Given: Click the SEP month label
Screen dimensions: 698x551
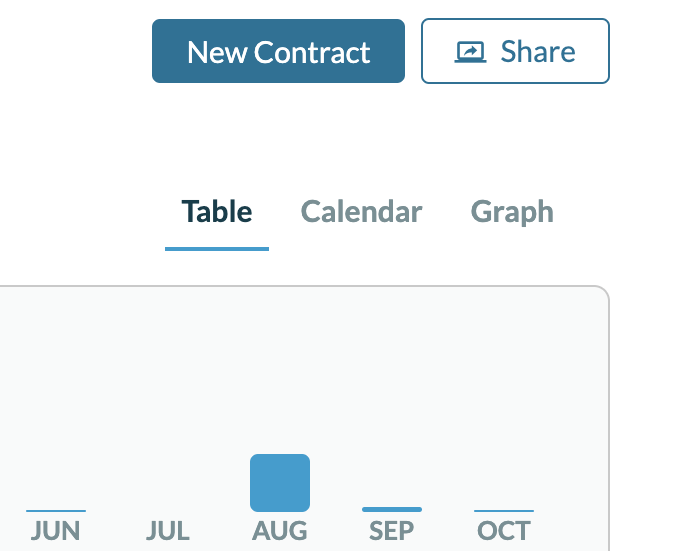Looking at the screenshot, I should click(392, 530).
